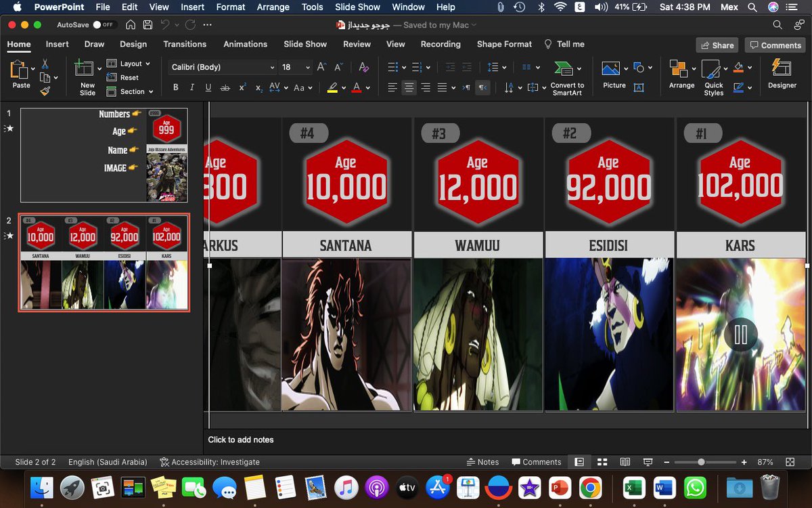This screenshot has width=812, height=508.
Task: Click the Format Painter brush icon
Action: 45,91
